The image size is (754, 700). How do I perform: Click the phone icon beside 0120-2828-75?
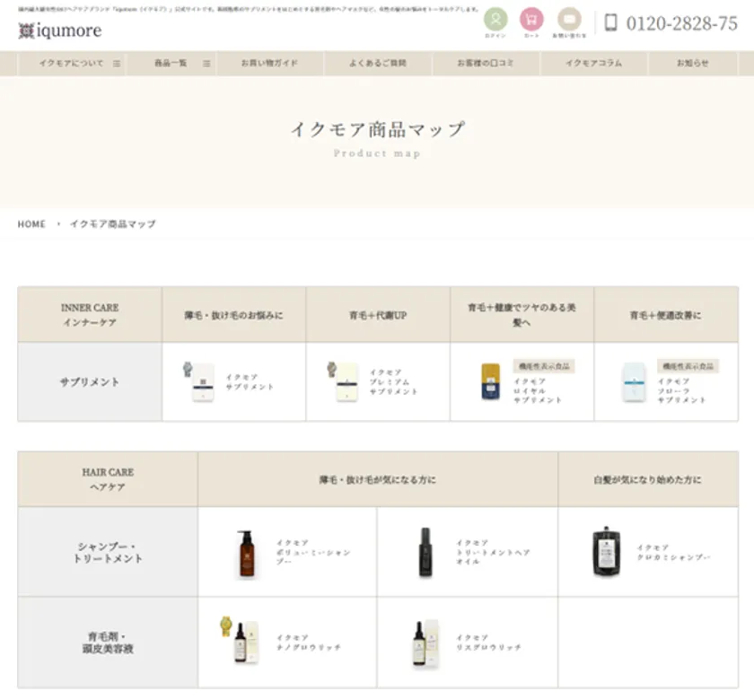(x=611, y=23)
